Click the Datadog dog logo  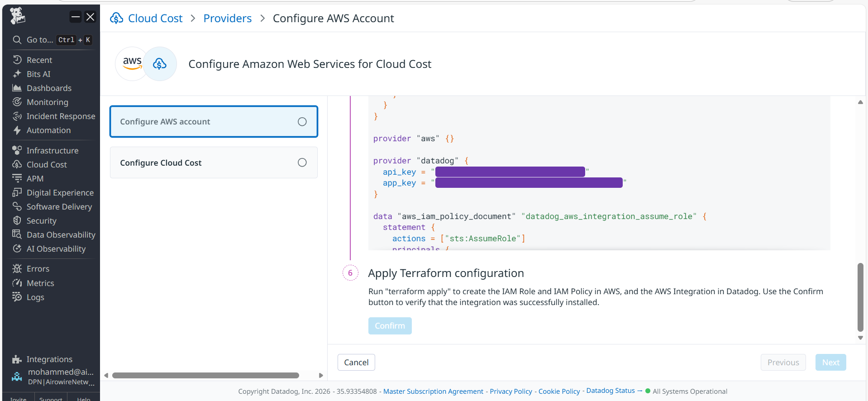tap(18, 16)
